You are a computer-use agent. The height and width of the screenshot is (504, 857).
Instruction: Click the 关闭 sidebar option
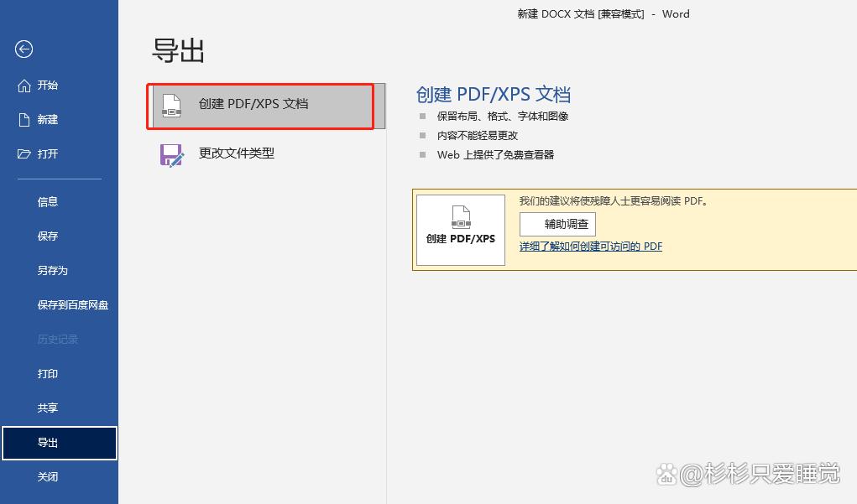pyautogui.click(x=47, y=476)
